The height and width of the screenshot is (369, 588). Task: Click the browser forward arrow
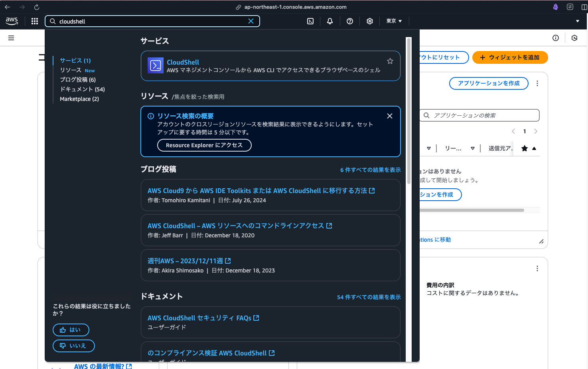click(x=22, y=7)
